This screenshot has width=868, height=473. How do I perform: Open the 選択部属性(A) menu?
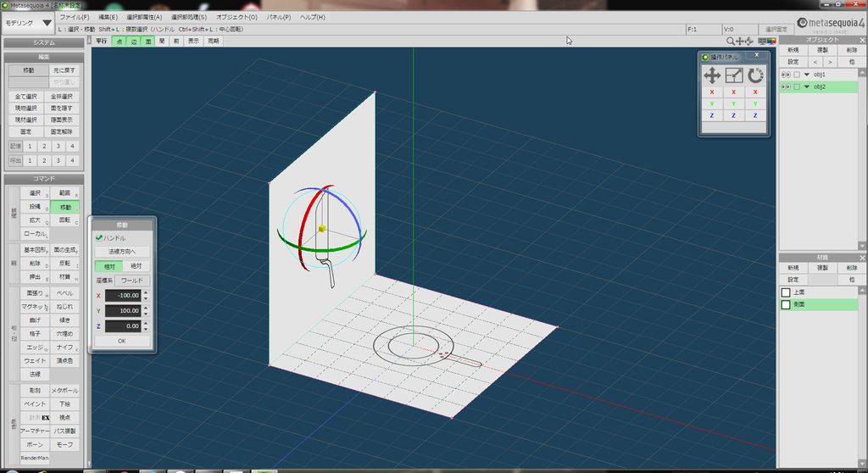pos(144,17)
